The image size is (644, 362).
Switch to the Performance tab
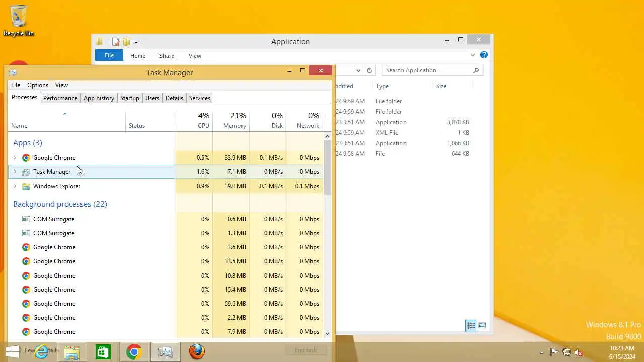[x=60, y=98]
